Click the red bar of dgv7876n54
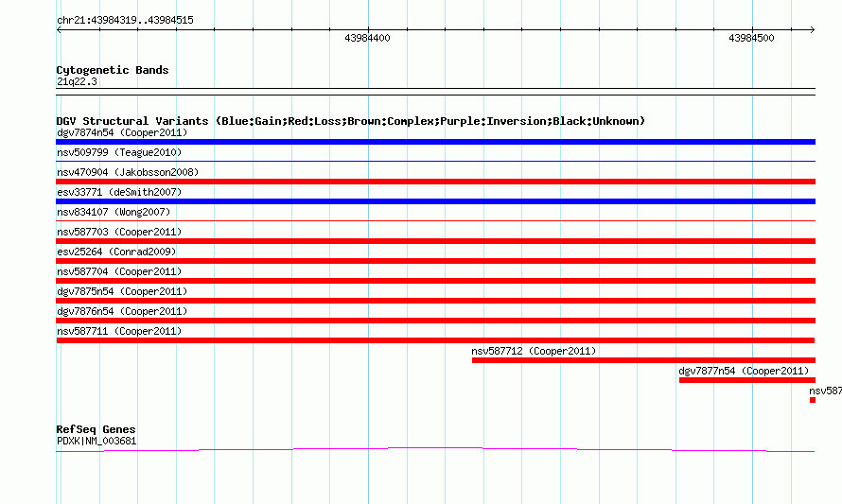The width and height of the screenshot is (842, 504). pos(435,321)
